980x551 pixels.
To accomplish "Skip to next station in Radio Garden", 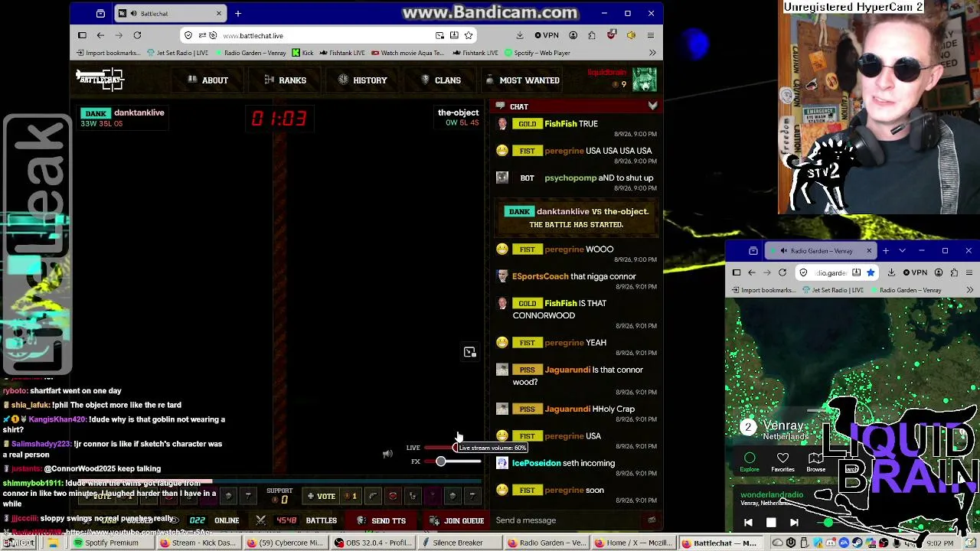I will [794, 523].
